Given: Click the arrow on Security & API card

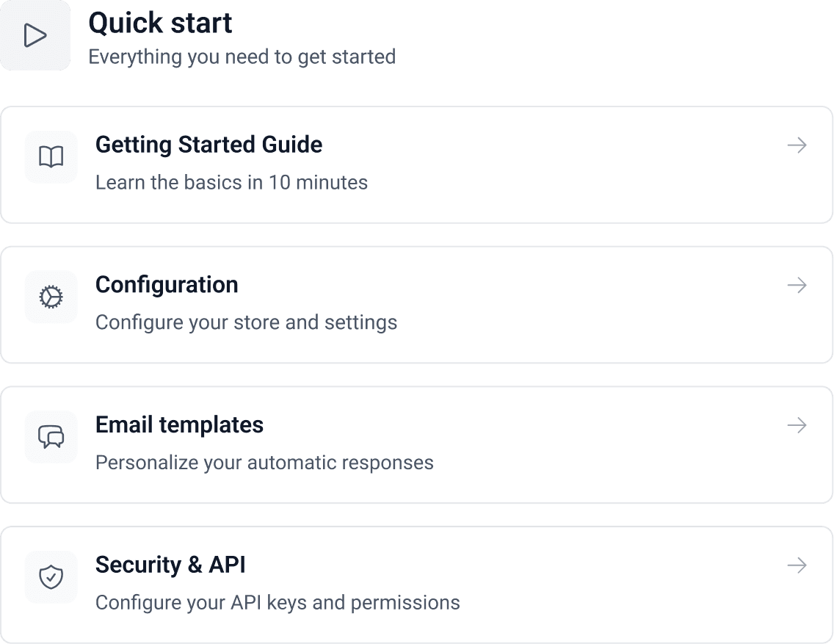Looking at the screenshot, I should (x=797, y=566).
